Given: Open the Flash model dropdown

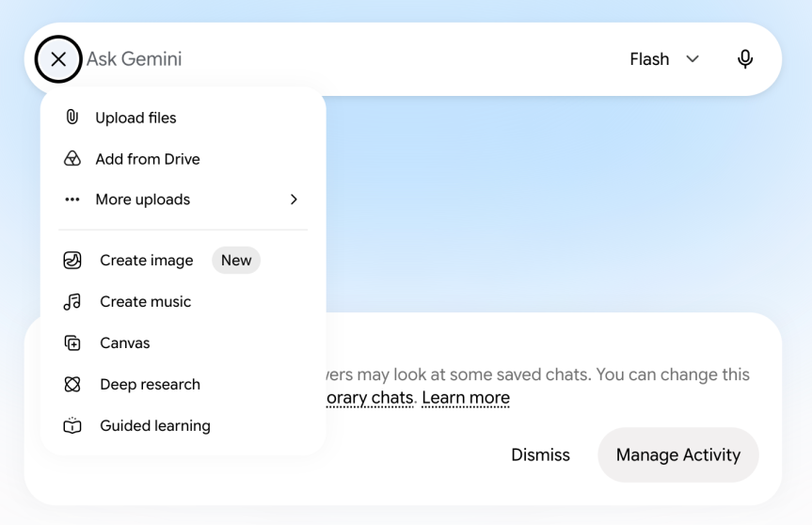Looking at the screenshot, I should (664, 59).
